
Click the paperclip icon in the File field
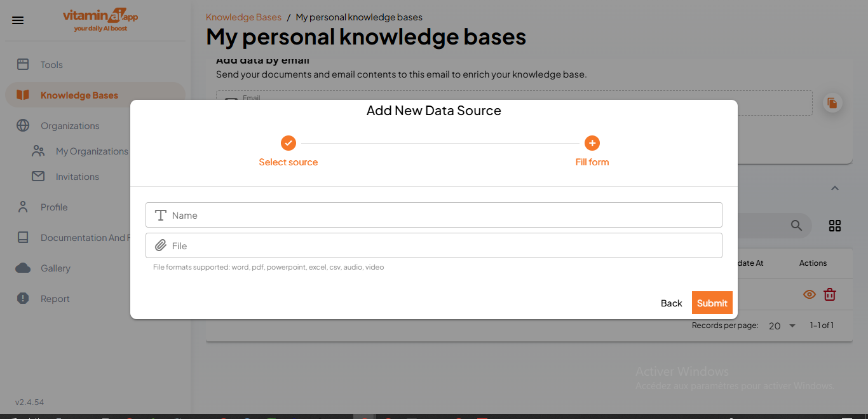tap(160, 245)
